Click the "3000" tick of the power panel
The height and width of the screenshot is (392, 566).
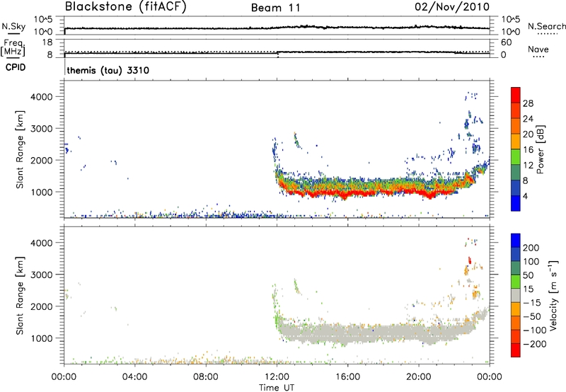click(42, 129)
